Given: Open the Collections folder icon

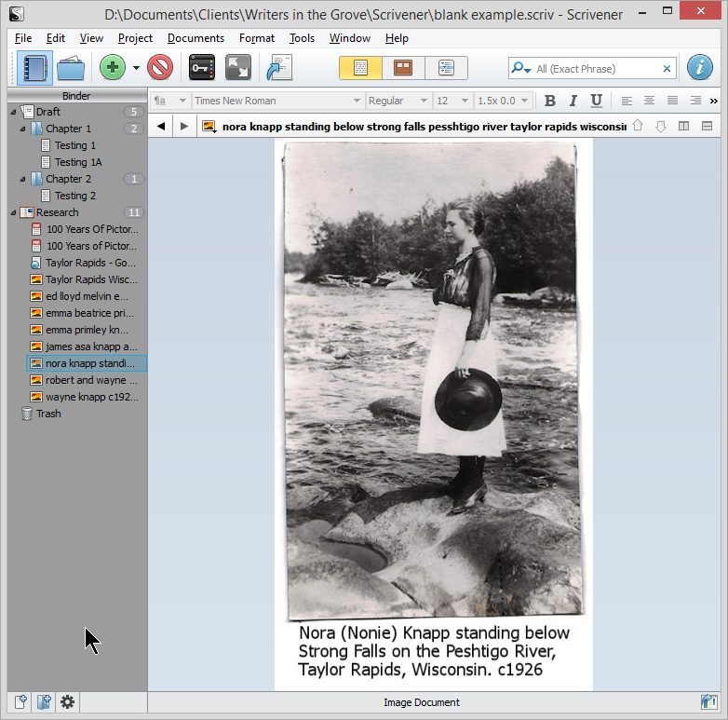Looking at the screenshot, I should pos(71,68).
